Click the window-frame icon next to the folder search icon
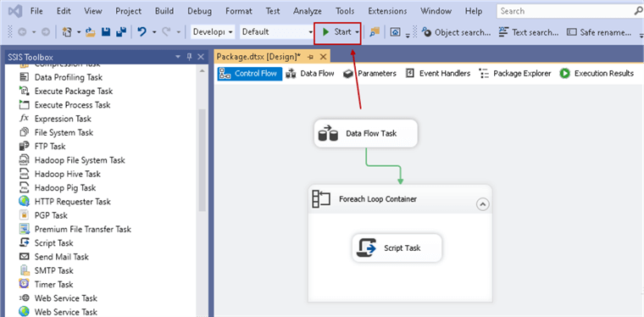 395,32
